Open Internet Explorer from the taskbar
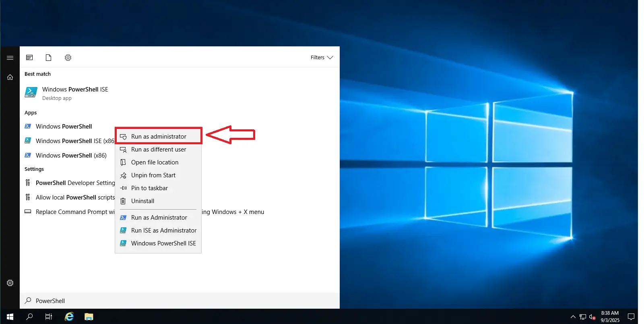 pyautogui.click(x=69, y=317)
